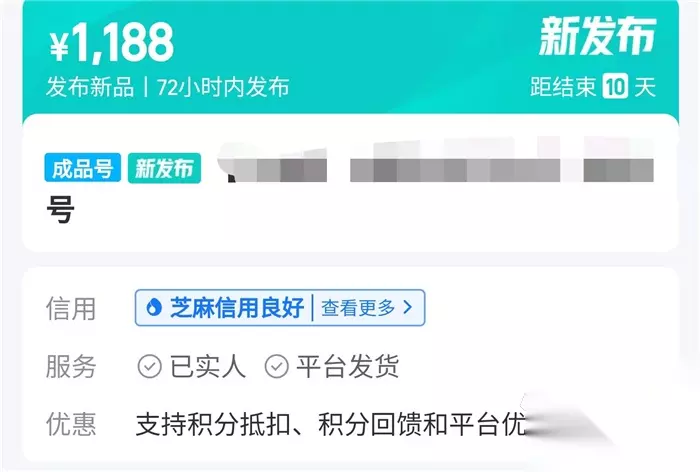
Task: Click the 发布新品 subtitle text
Action: pos(90,87)
